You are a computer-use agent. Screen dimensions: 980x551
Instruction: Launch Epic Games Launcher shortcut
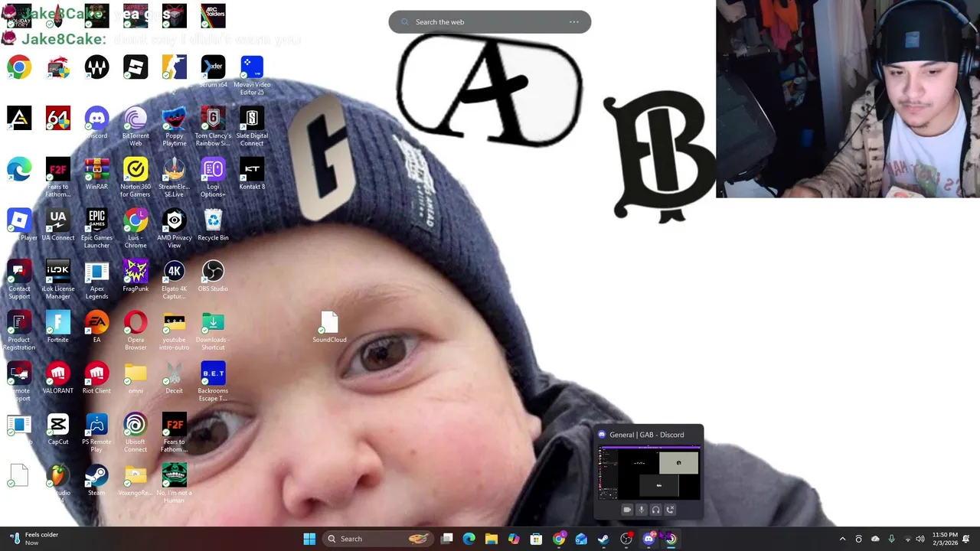[x=96, y=229]
